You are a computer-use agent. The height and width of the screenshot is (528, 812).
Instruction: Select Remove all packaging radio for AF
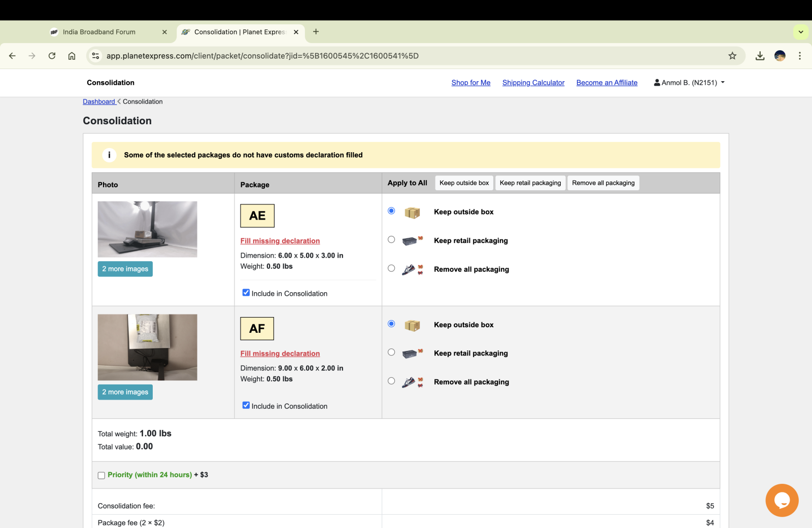[391, 381]
